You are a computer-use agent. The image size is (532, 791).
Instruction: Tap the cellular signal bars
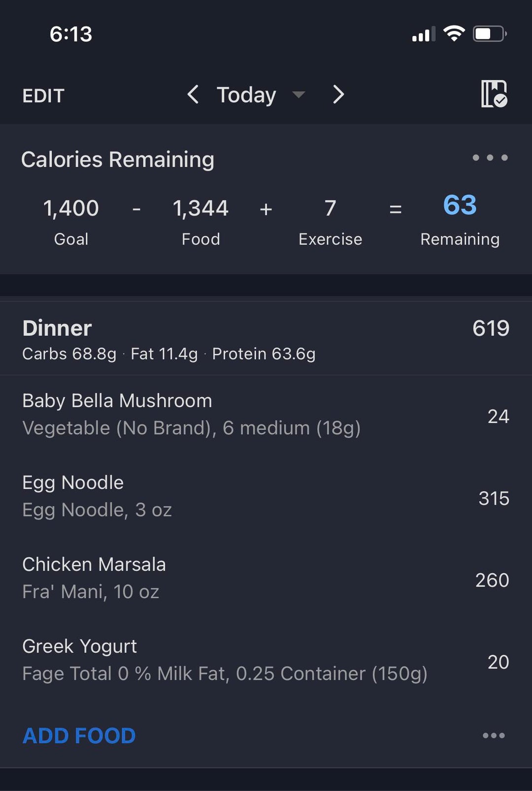coord(424,34)
